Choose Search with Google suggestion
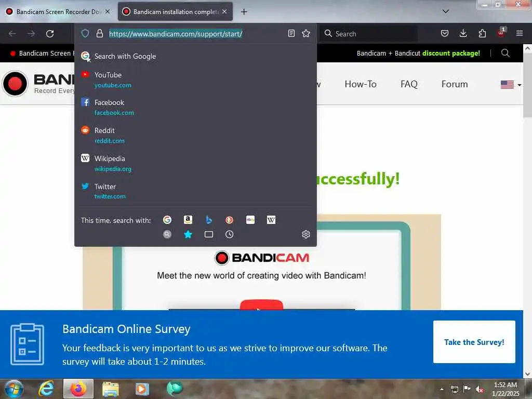The height and width of the screenshot is (399, 532). coord(195,56)
